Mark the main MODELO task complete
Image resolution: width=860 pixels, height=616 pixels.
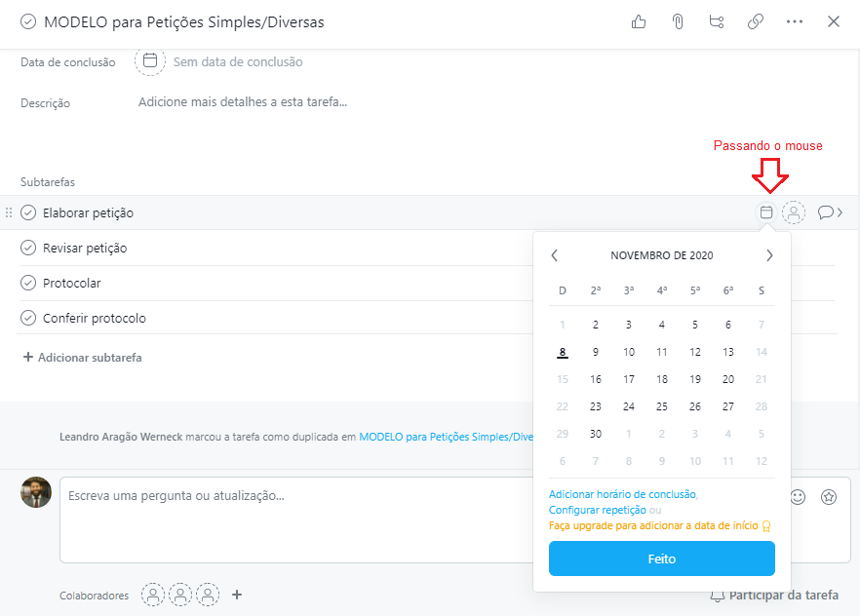(28, 21)
